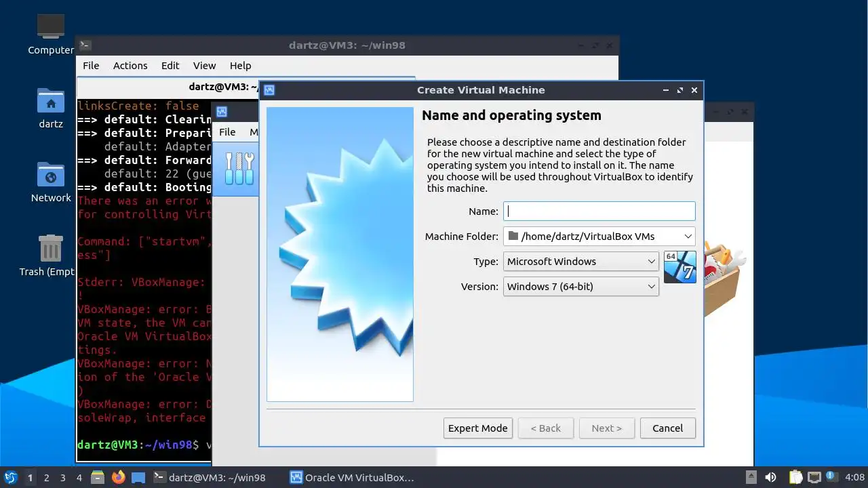Screen dimensions: 868x488
Task: Open the wired network tray icon
Action: pos(814,477)
